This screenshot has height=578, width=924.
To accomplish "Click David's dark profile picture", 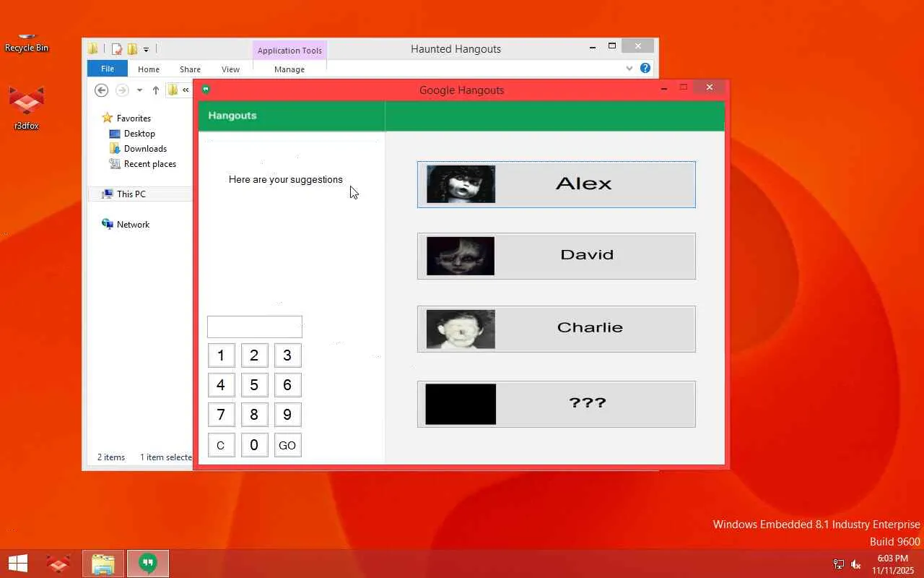I will [461, 256].
